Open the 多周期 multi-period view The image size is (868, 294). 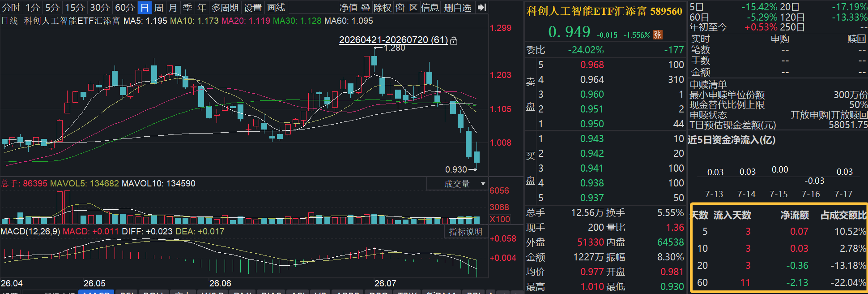tap(225, 8)
